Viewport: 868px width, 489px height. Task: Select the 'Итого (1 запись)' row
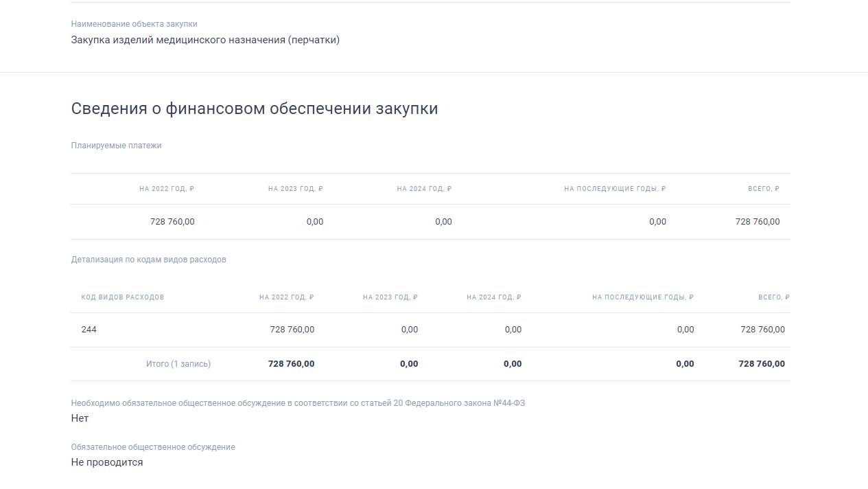click(177, 363)
